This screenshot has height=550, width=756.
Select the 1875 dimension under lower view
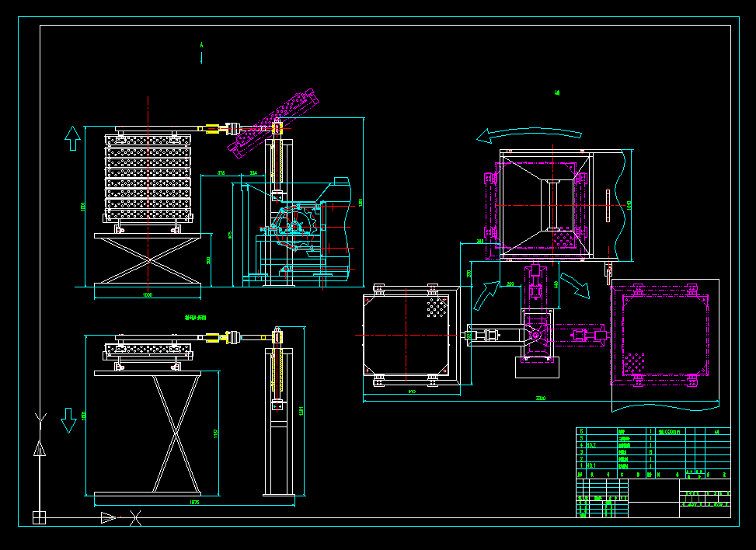point(194,503)
